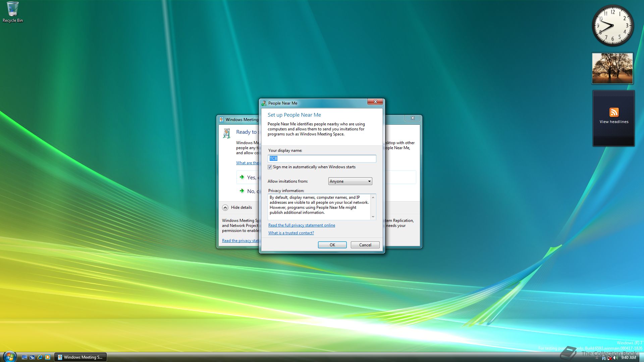Choose the No option green arrow
This screenshot has width=644, height=362.
[x=242, y=191]
